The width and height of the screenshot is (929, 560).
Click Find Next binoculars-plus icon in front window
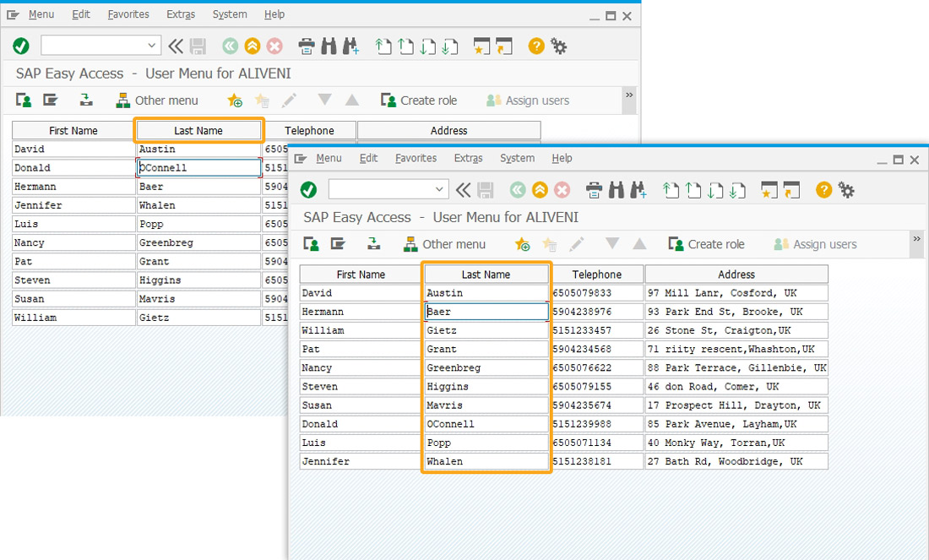pos(638,190)
